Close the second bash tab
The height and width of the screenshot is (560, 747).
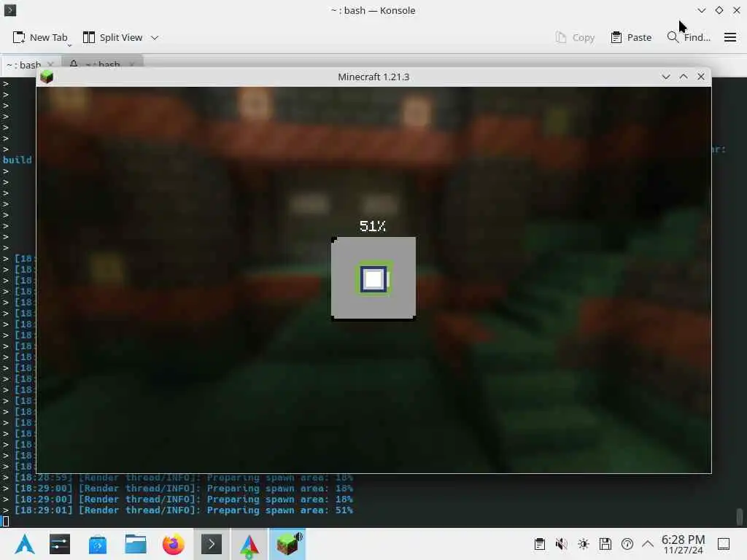coord(131,64)
